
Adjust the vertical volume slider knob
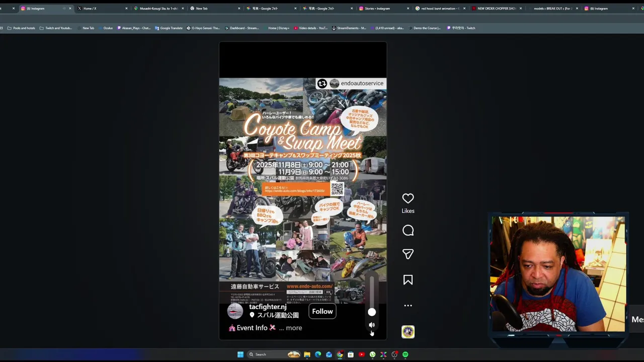(x=372, y=312)
